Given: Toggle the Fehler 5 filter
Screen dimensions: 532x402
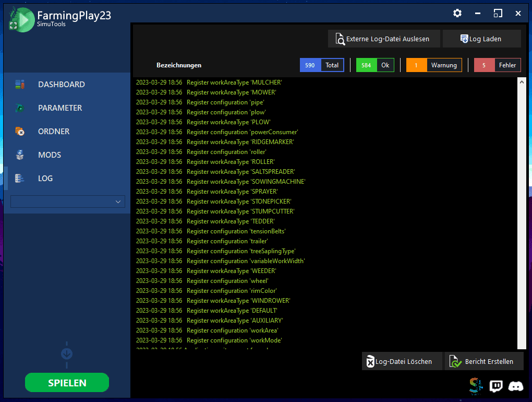Looking at the screenshot, I should pos(498,65).
